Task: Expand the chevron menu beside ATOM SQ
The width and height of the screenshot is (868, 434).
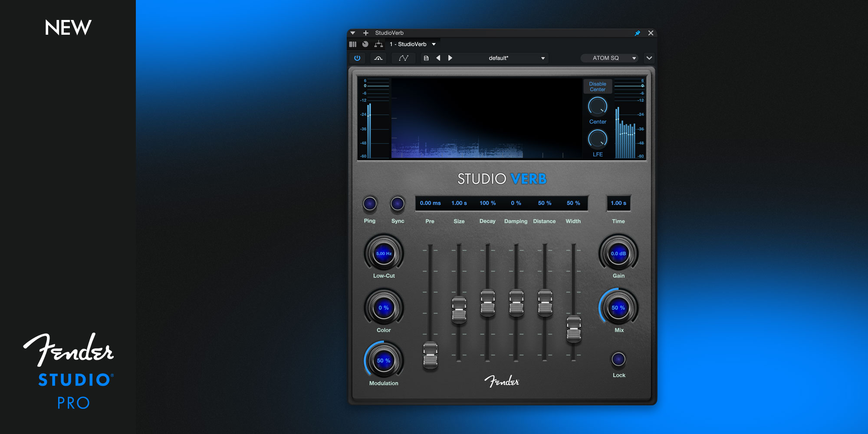Action: 649,58
